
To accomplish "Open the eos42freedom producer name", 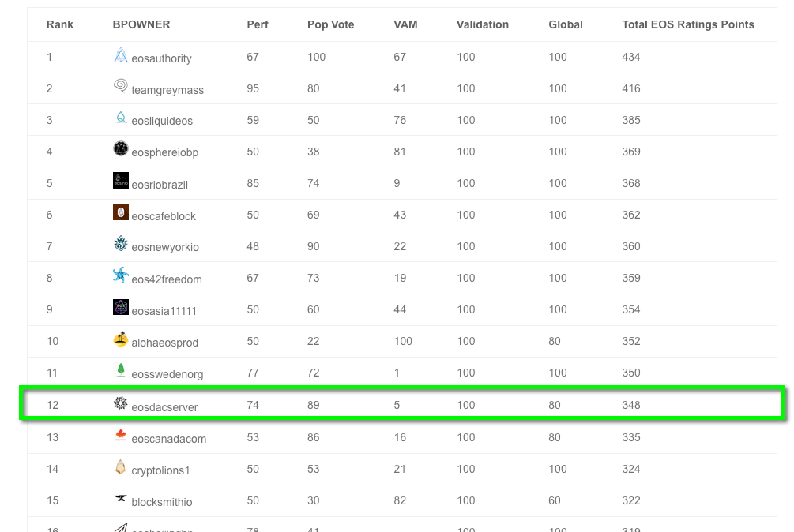I will [167, 279].
